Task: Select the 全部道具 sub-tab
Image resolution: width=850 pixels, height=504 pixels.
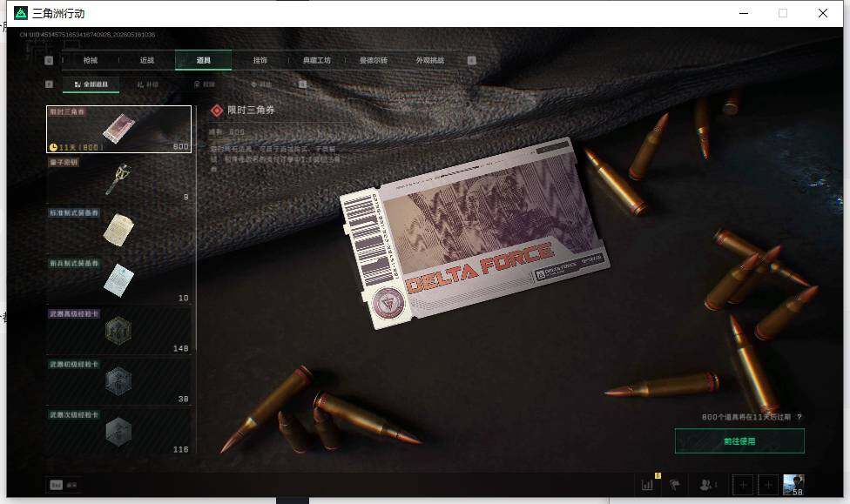Action: click(x=91, y=84)
